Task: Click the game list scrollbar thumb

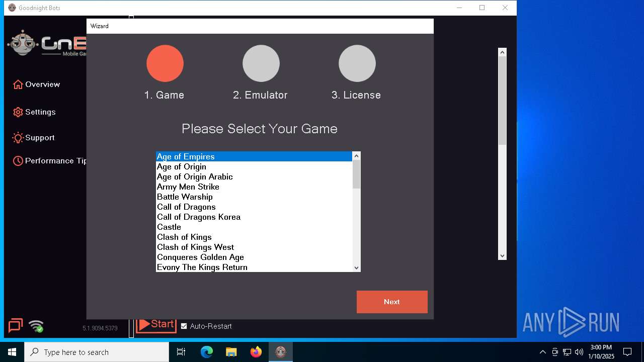Action: point(356,174)
